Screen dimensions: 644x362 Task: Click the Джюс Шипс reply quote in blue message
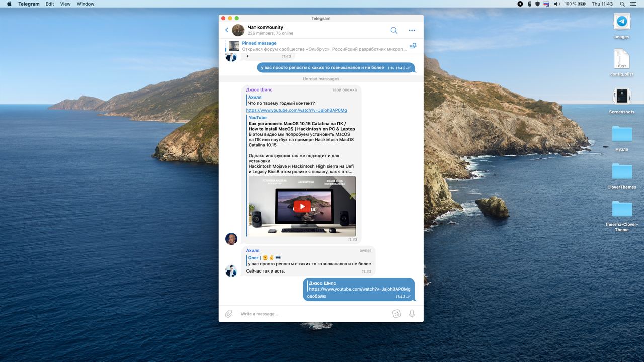point(359,286)
